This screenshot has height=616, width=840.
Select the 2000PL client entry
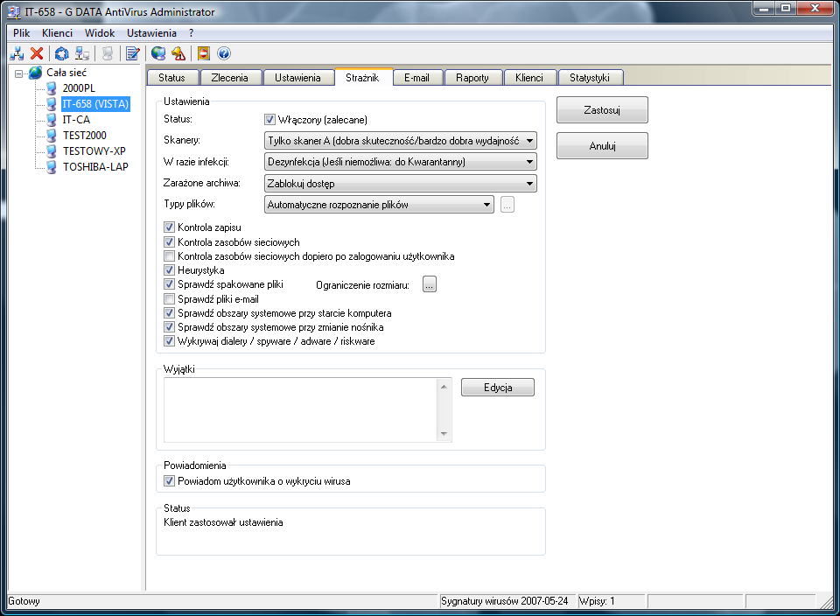[79, 88]
